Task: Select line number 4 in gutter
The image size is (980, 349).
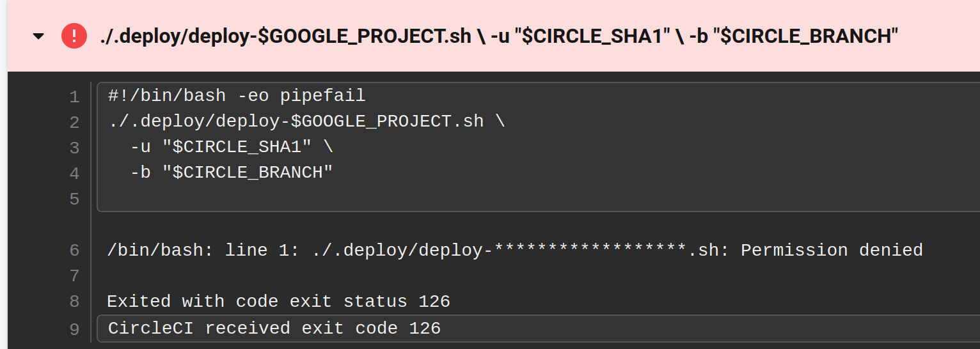Action: coord(74,174)
